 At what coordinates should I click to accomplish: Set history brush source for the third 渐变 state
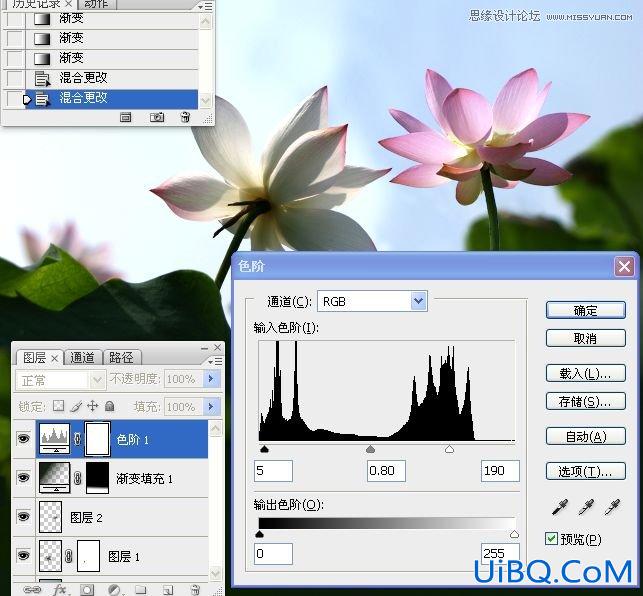(x=15, y=58)
